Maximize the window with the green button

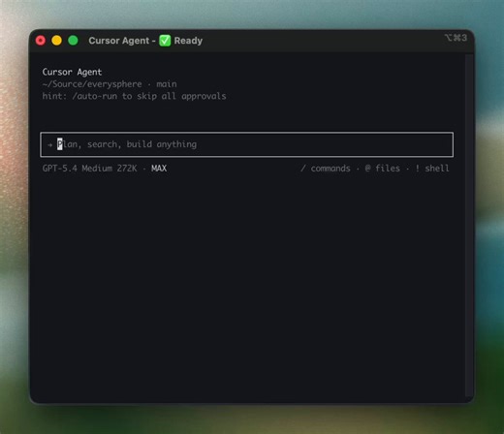point(73,41)
